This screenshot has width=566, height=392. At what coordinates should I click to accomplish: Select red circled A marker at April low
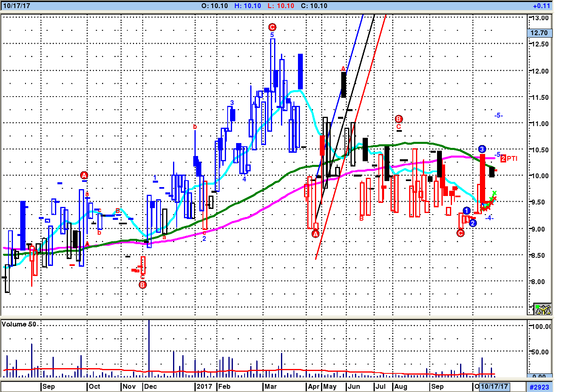[x=316, y=234]
